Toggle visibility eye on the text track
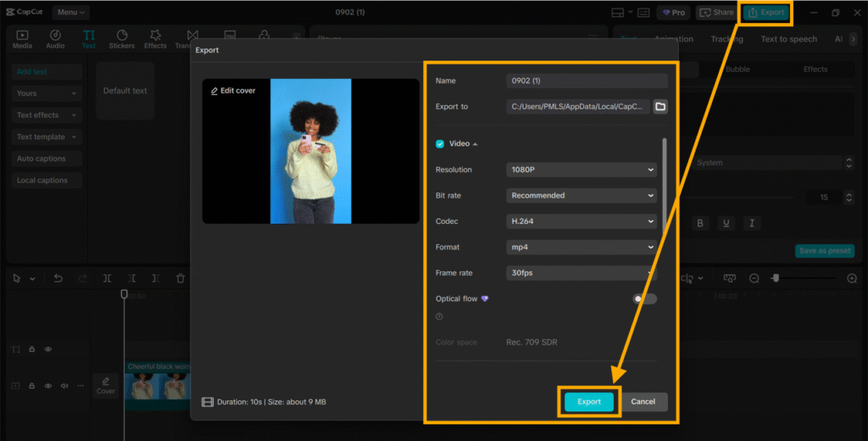 [x=48, y=349]
